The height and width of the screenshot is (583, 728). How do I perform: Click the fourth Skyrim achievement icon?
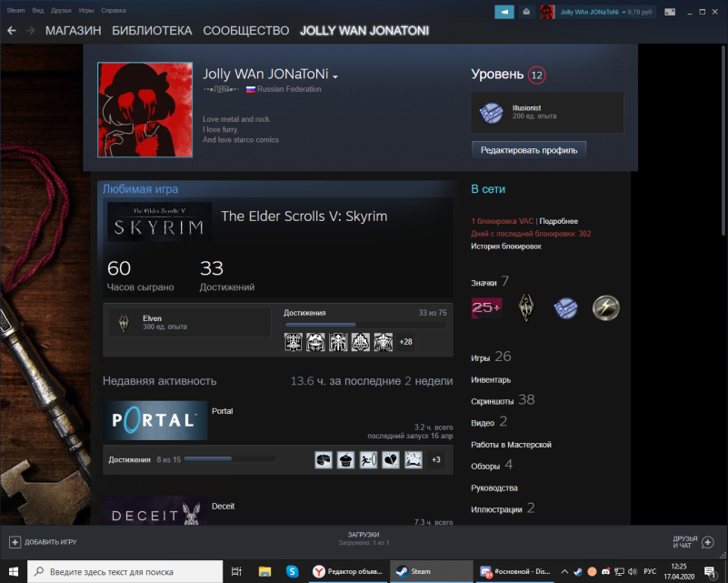click(361, 342)
